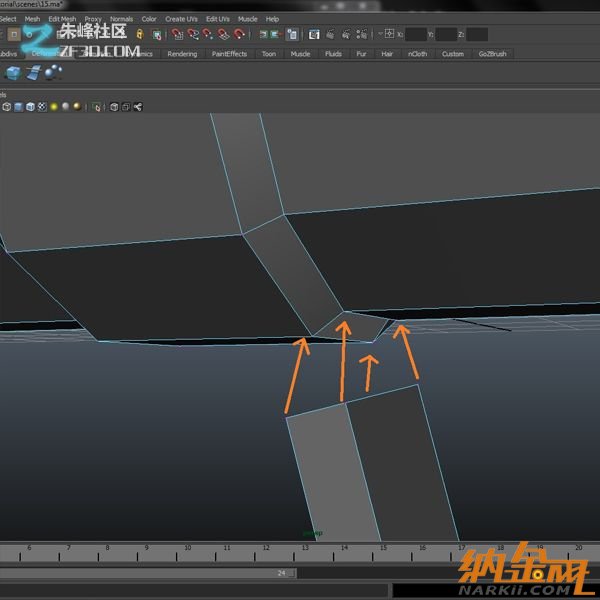The width and height of the screenshot is (600, 600).
Task: Open the dropdown arrow left of X field
Action: click(380, 35)
